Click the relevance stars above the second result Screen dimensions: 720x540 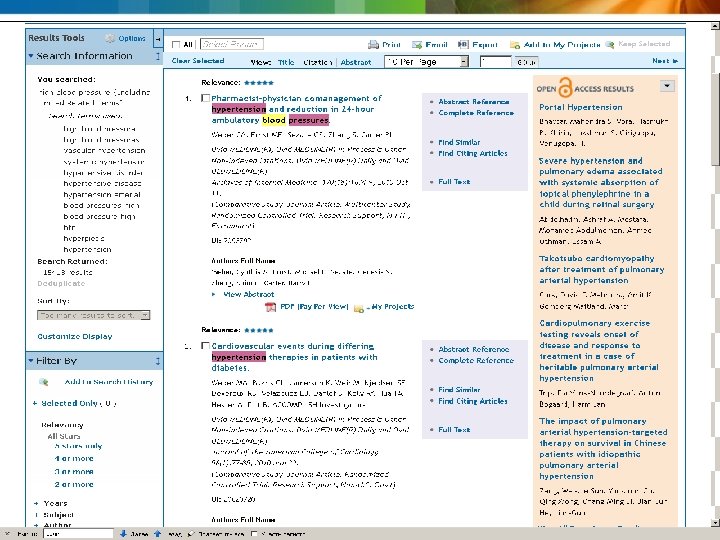click(259, 330)
